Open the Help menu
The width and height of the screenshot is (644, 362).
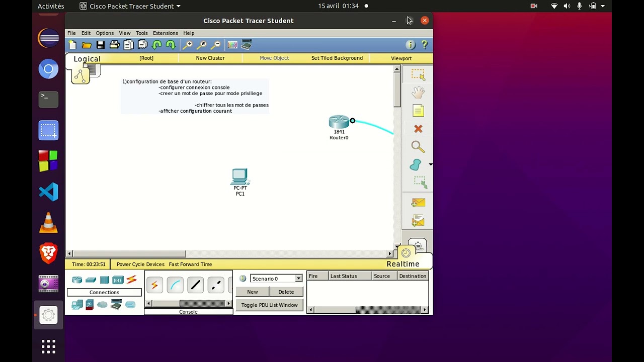tap(189, 33)
